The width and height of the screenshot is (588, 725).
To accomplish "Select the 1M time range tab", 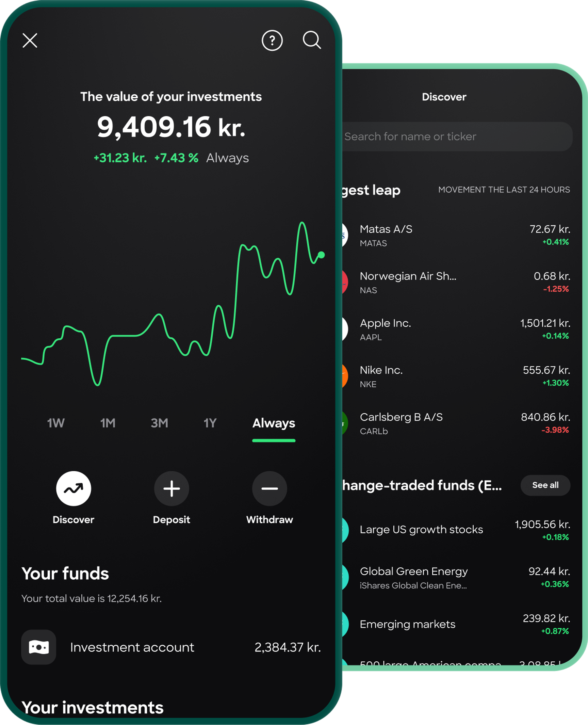I will click(x=108, y=423).
